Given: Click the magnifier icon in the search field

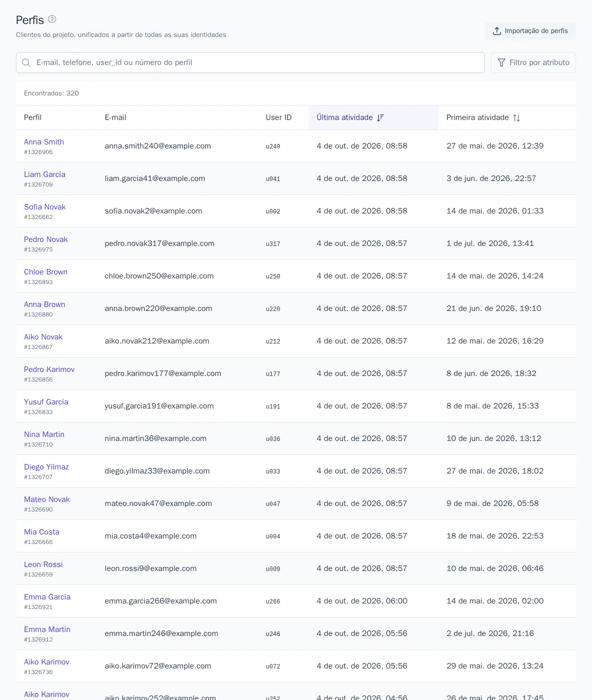Looking at the screenshot, I should pos(26,62).
